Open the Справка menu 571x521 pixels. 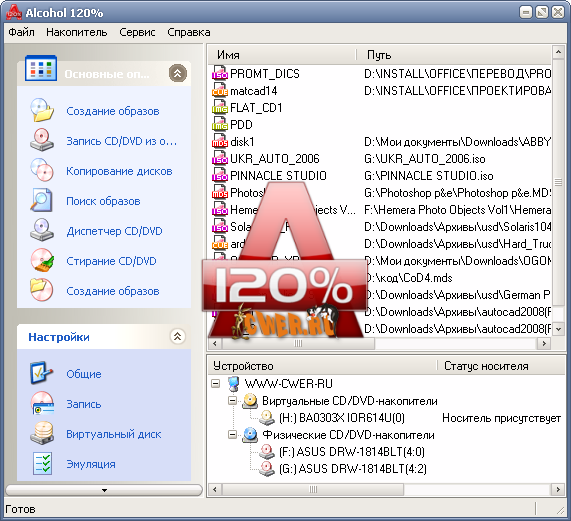(189, 32)
